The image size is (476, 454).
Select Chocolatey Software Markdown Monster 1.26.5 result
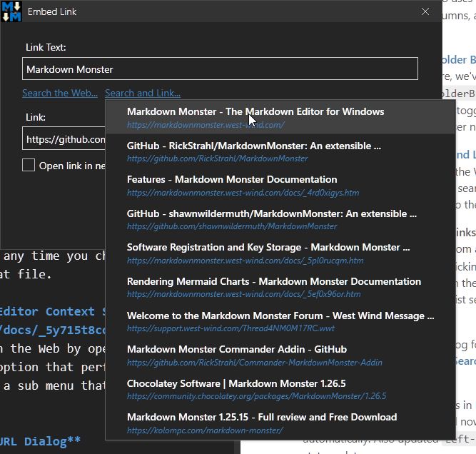[x=280, y=389]
